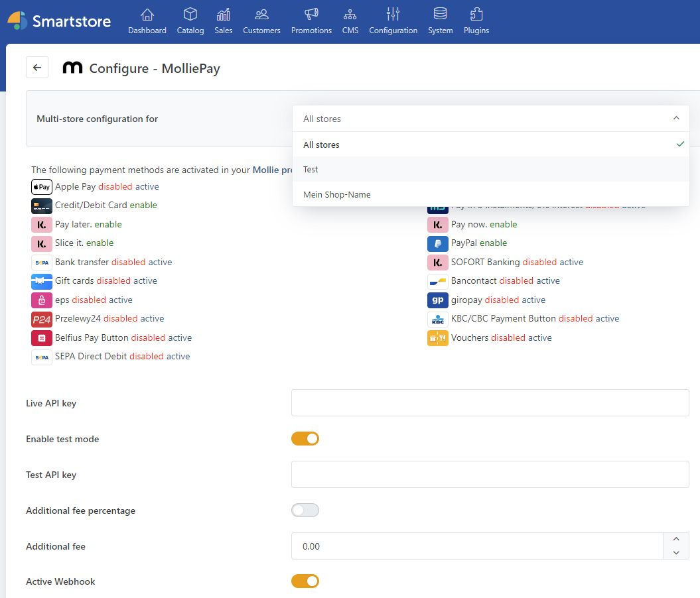Choose Mein Shop-Name store option
700x598 pixels.
(x=337, y=195)
